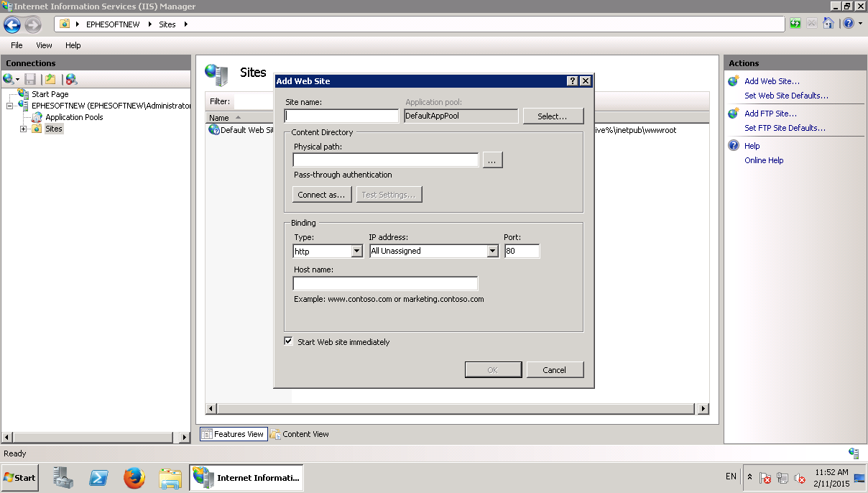The height and width of the screenshot is (493, 868).
Task: Click Select... to choose an application pool
Action: coord(553,116)
